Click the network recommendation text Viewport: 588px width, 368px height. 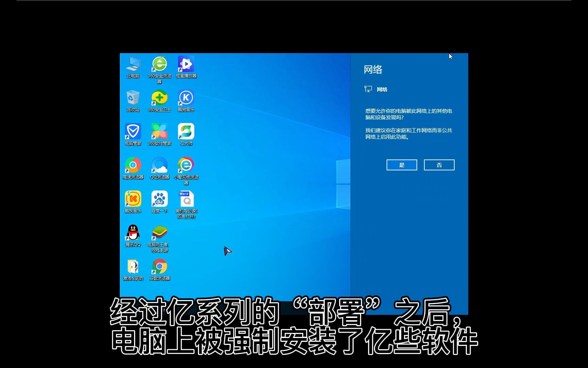point(409,134)
